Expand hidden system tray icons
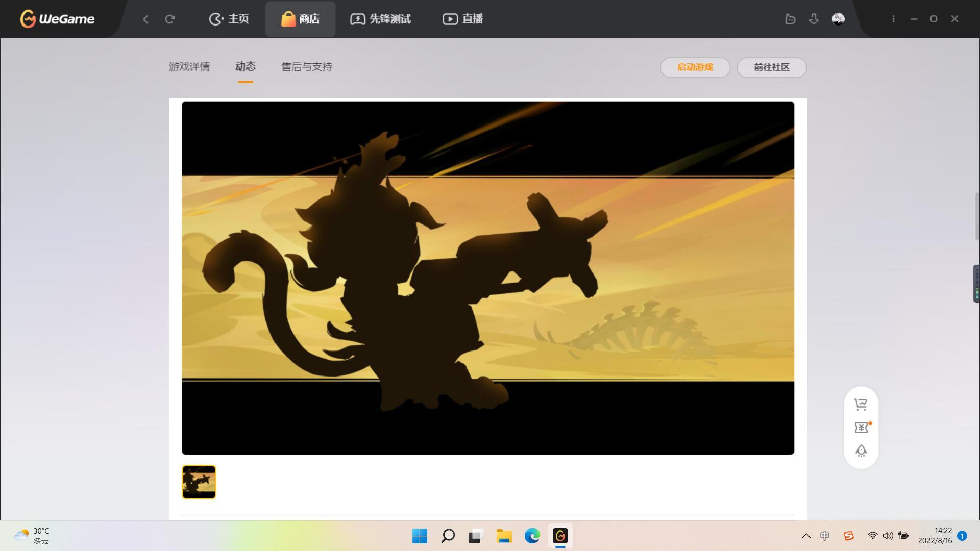The height and width of the screenshot is (551, 980). click(x=806, y=536)
